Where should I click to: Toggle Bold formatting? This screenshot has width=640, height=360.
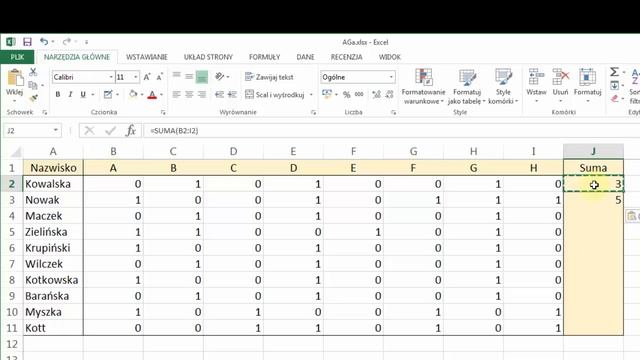[x=58, y=95]
